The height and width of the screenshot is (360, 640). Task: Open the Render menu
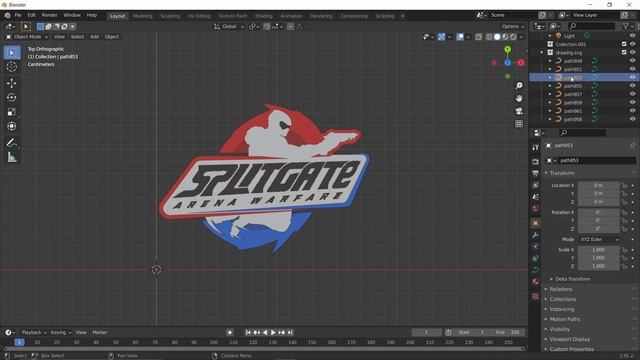click(49, 15)
